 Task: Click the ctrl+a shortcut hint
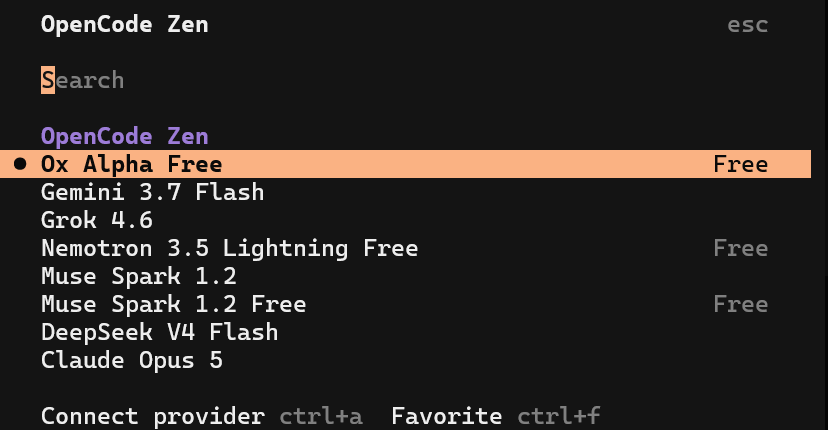click(321, 416)
